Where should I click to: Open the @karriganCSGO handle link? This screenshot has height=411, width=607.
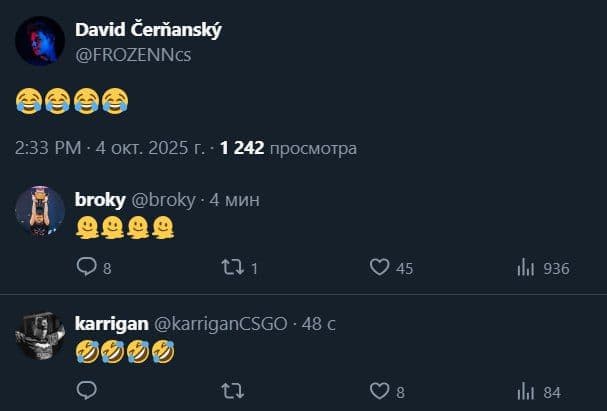[219, 323]
